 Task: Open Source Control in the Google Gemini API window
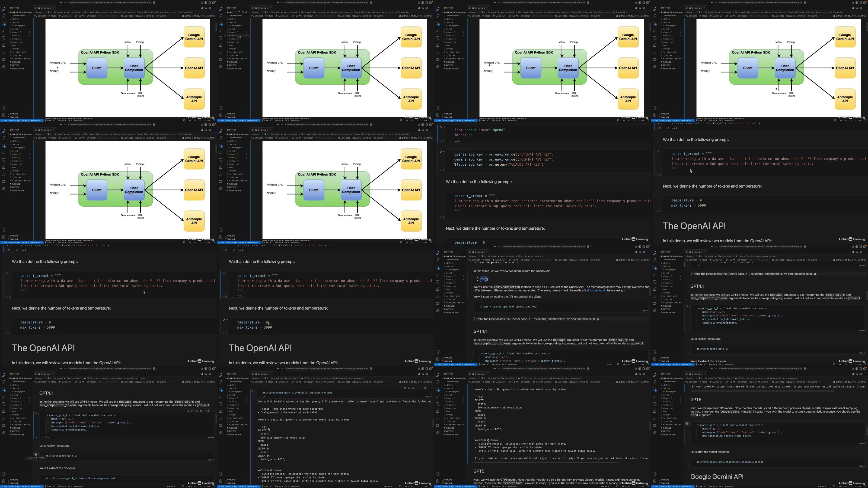tap(654, 389)
